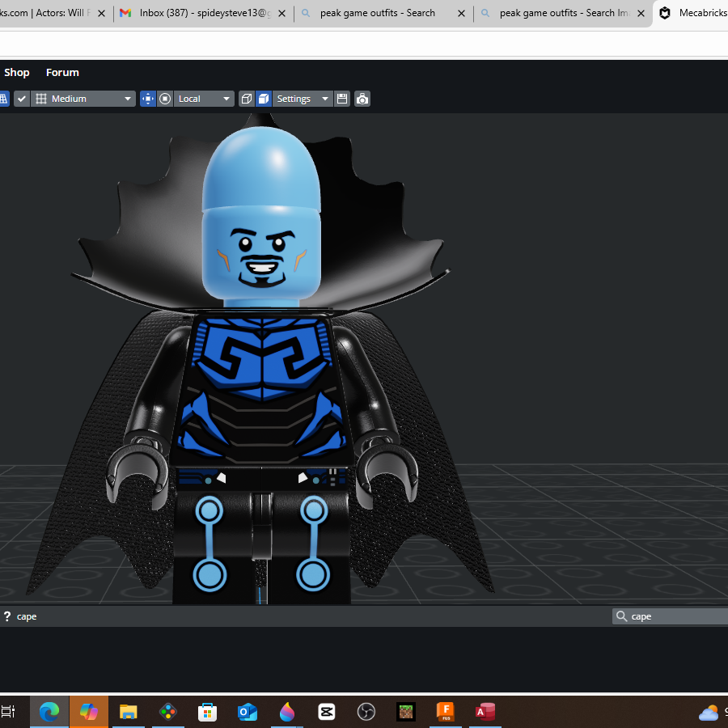Open the Medium grid size dropdown

click(x=83, y=99)
